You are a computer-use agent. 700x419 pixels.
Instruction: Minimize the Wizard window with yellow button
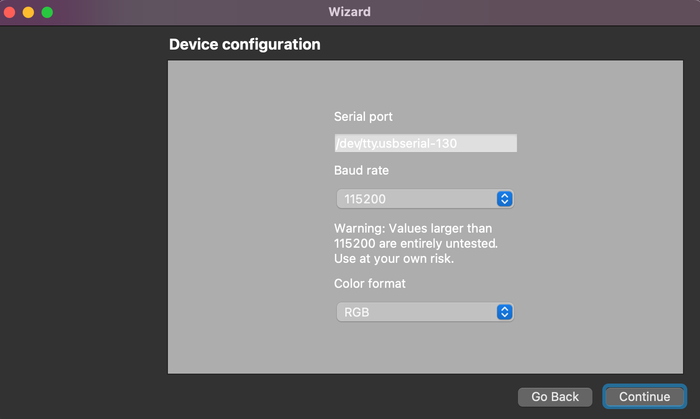pos(28,12)
